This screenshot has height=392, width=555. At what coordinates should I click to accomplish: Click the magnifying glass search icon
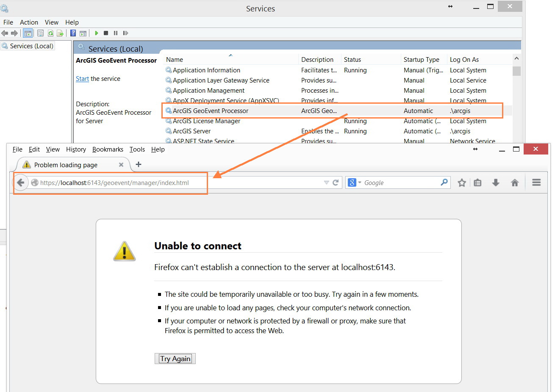[444, 182]
